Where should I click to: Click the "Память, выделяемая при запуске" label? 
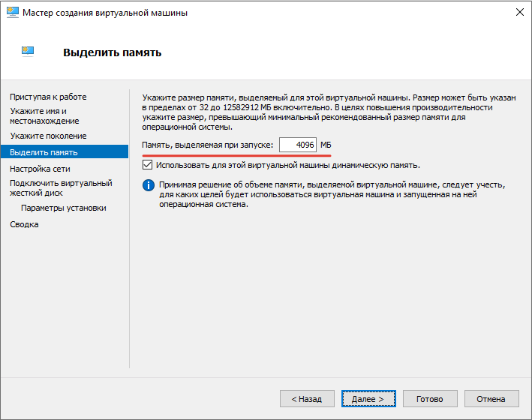[x=208, y=145]
